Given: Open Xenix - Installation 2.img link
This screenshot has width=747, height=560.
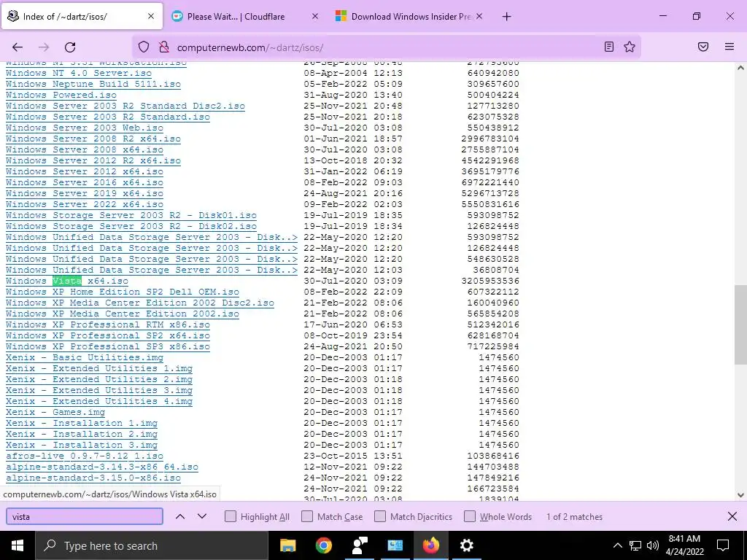Looking at the screenshot, I should (x=82, y=435).
